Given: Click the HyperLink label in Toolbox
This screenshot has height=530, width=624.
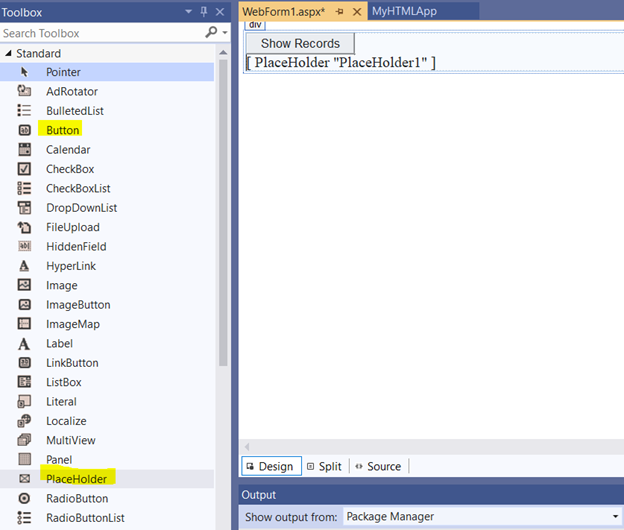Looking at the screenshot, I should pyautogui.click(x=71, y=266).
